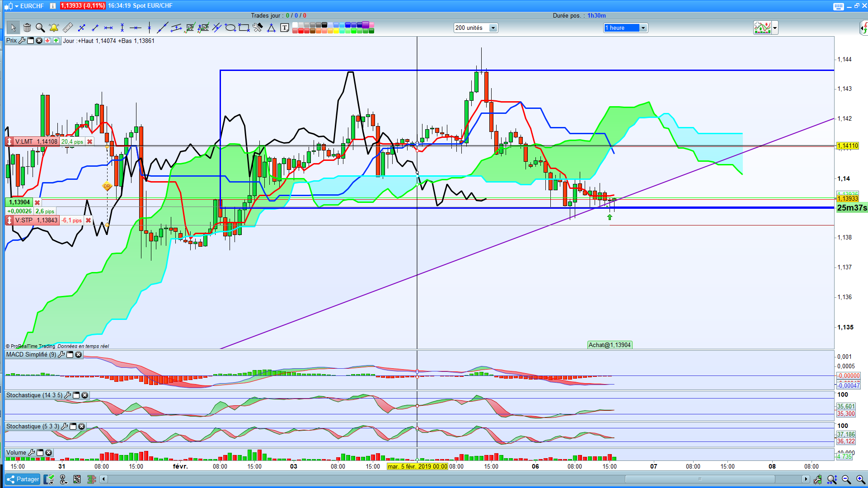Select the triangle drawing tool
Image resolution: width=868 pixels, height=488 pixels.
(x=271, y=28)
